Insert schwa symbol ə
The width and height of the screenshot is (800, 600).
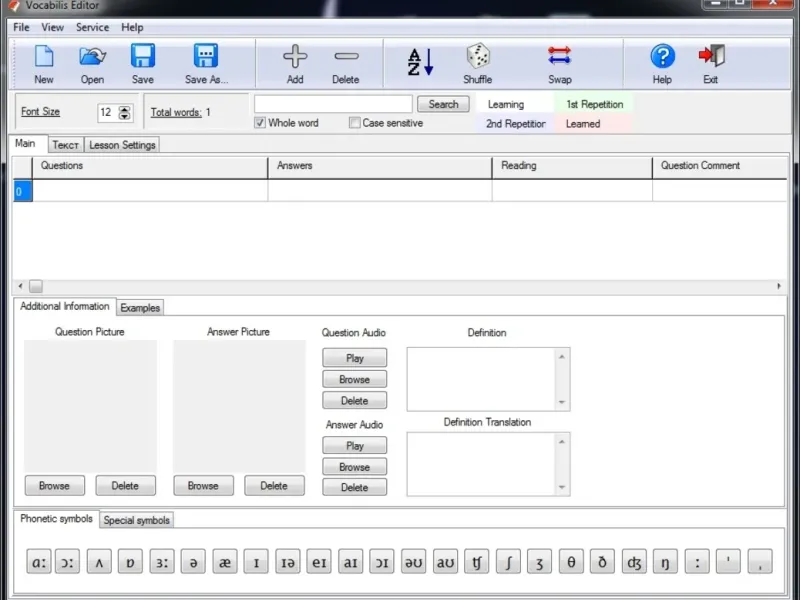tap(193, 562)
